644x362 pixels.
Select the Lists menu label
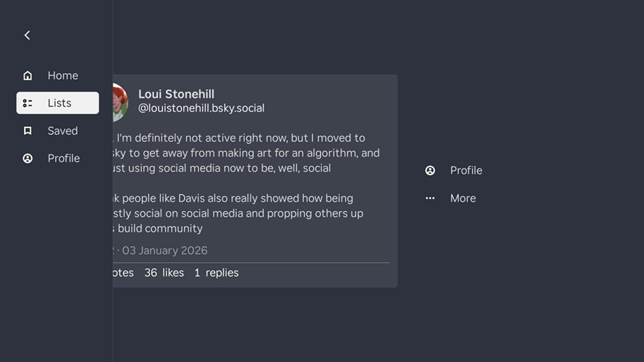click(60, 103)
